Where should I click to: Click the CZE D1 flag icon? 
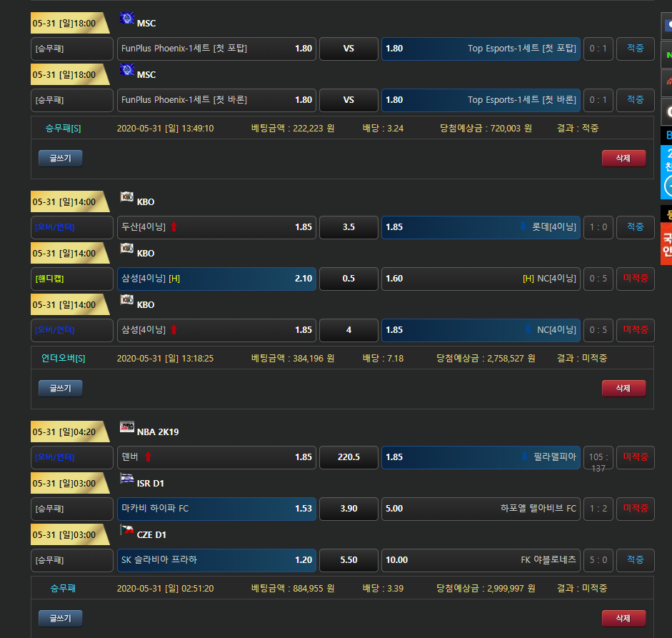point(127,531)
